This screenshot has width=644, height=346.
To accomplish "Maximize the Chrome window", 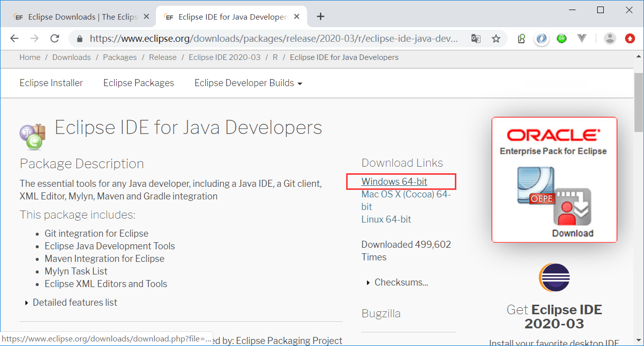I will pyautogui.click(x=600, y=10).
